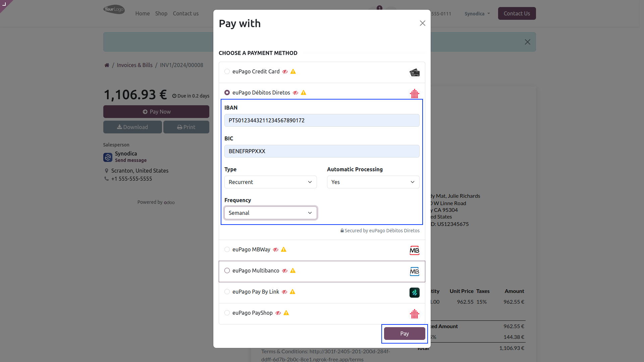Close the Pay with dialog
Viewport: 644px width, 362px height.
point(423,23)
